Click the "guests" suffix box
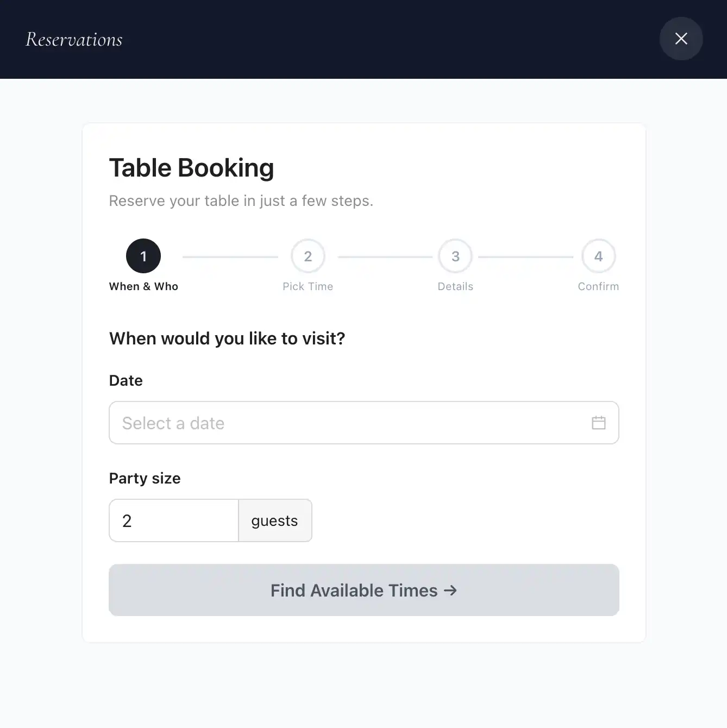The width and height of the screenshot is (727, 728). [275, 520]
